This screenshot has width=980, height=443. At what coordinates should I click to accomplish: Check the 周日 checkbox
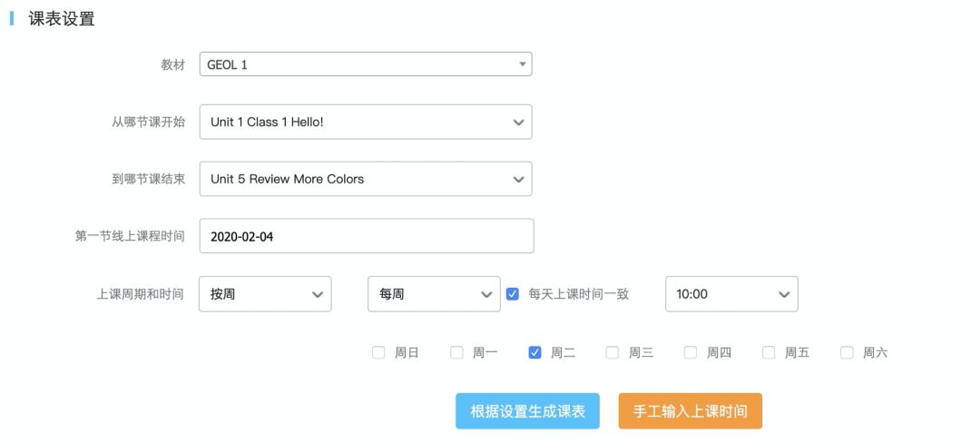378,353
